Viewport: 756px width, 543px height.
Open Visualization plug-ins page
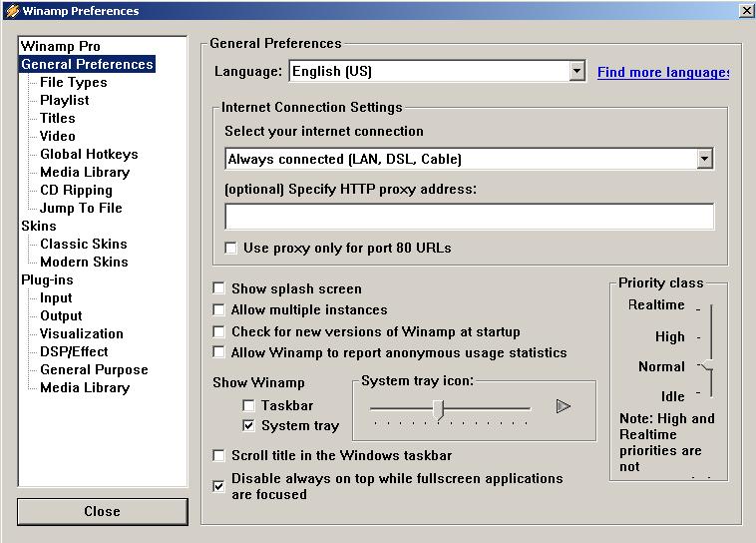click(x=82, y=333)
